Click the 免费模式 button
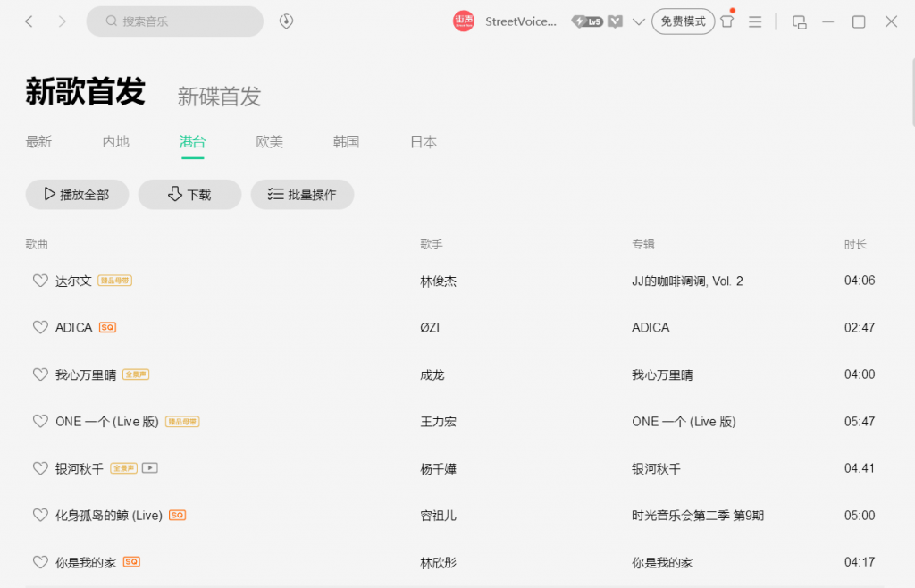915x588 pixels. (x=683, y=21)
